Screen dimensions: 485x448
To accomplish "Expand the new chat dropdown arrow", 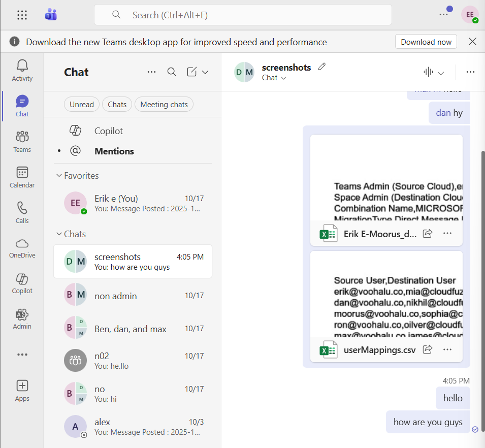I will 205,72.
